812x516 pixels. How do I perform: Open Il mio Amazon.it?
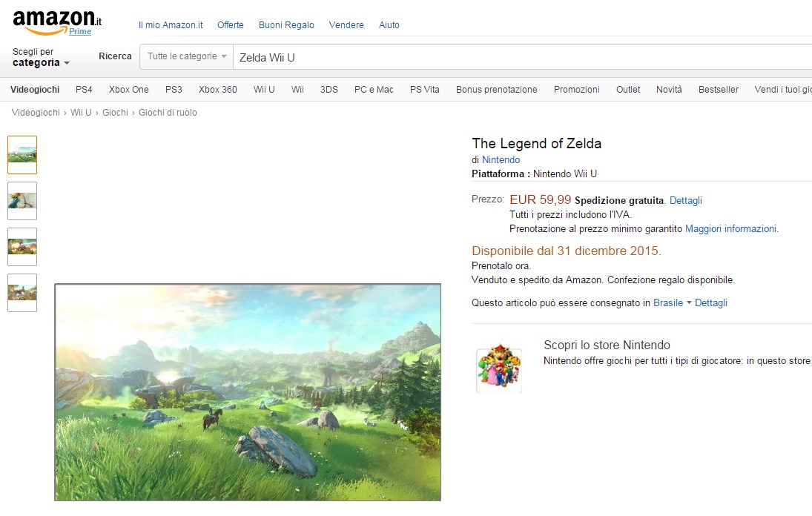click(171, 25)
